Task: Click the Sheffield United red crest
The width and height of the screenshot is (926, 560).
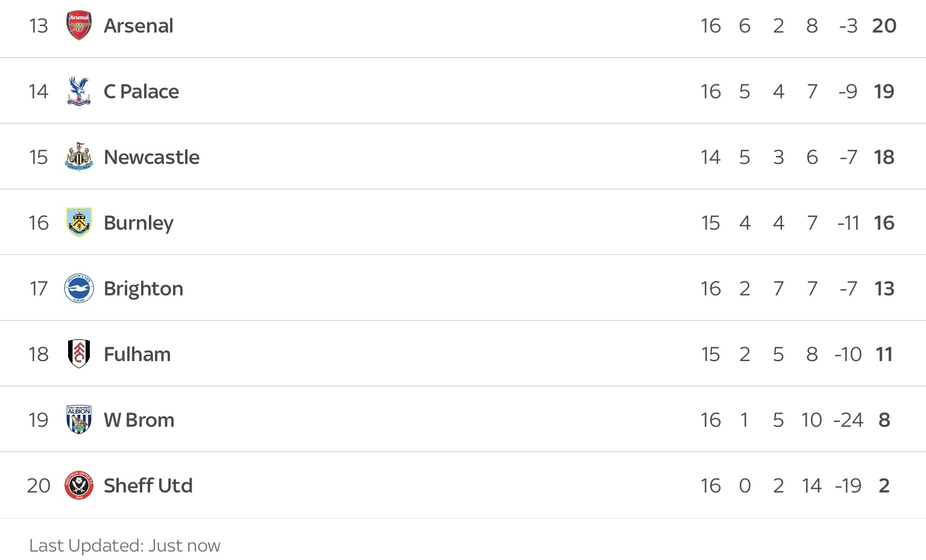Action: [x=79, y=485]
